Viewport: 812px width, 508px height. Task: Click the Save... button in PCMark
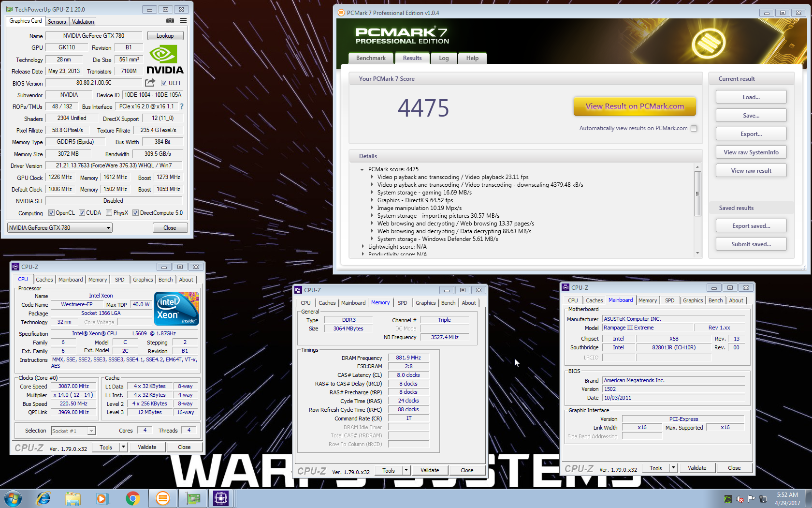coord(751,116)
